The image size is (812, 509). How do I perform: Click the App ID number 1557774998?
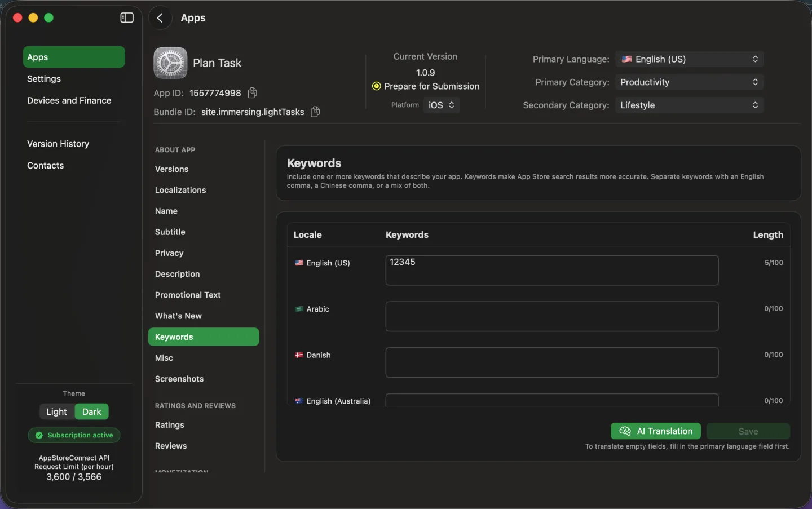tap(215, 93)
